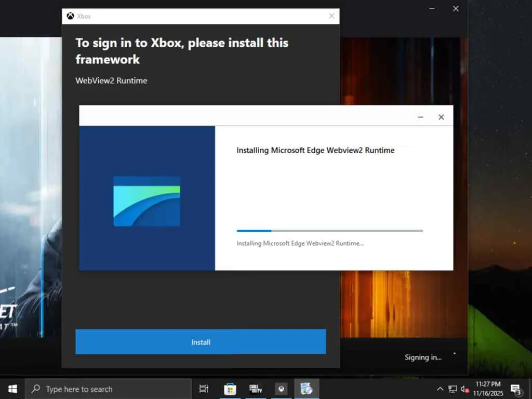Switch to Call of Duty taskbar icon
The height and width of the screenshot is (399, 532).
[x=256, y=389]
